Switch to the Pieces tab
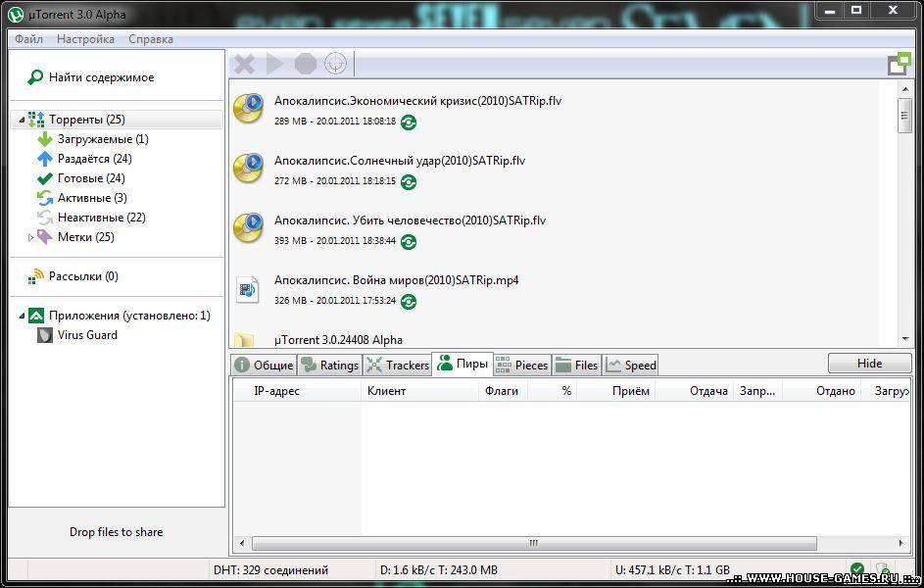This screenshot has height=588, width=924. tap(522, 366)
